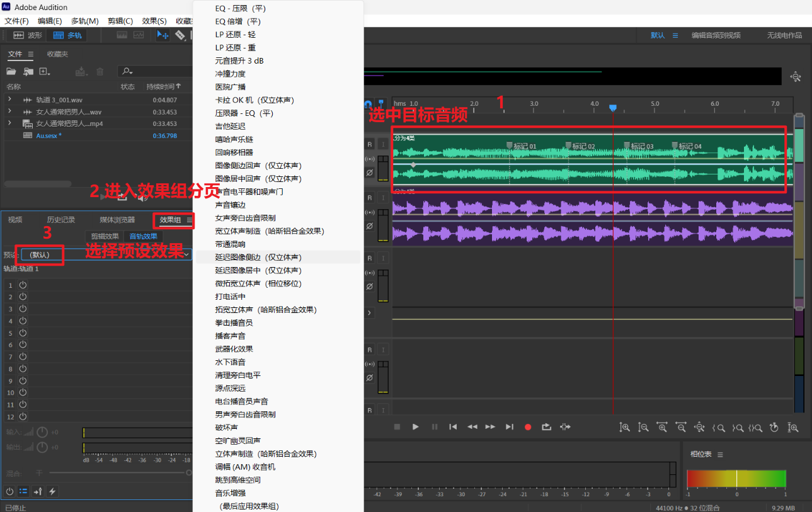
Task: Switch to 波形 view
Action: click(x=28, y=35)
